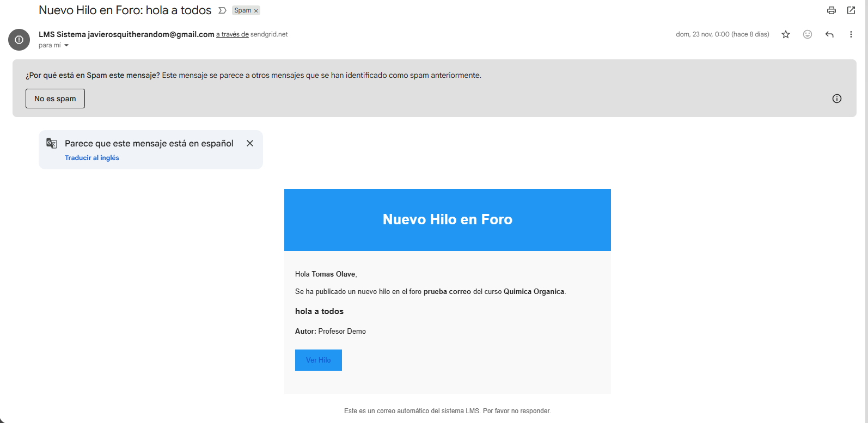The height and width of the screenshot is (423, 868).
Task: Star this message
Action: pos(786,34)
